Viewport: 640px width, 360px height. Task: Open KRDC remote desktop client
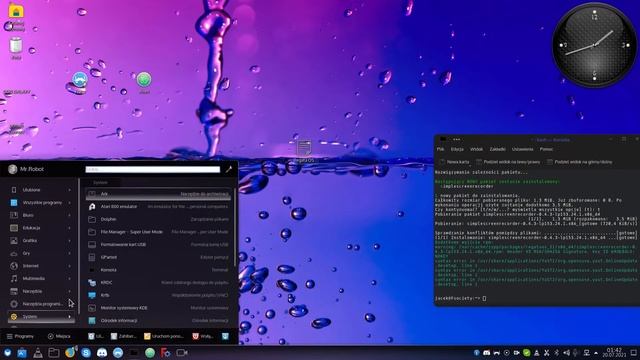pos(158,282)
